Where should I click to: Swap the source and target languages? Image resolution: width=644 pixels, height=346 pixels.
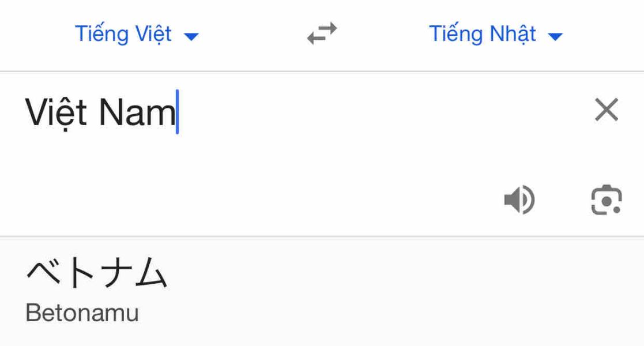(x=322, y=34)
